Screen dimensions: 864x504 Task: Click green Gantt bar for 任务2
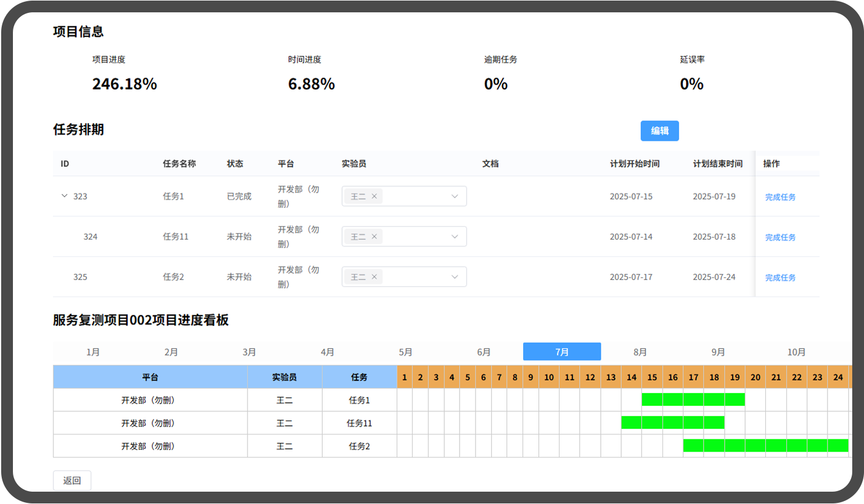[765, 446]
